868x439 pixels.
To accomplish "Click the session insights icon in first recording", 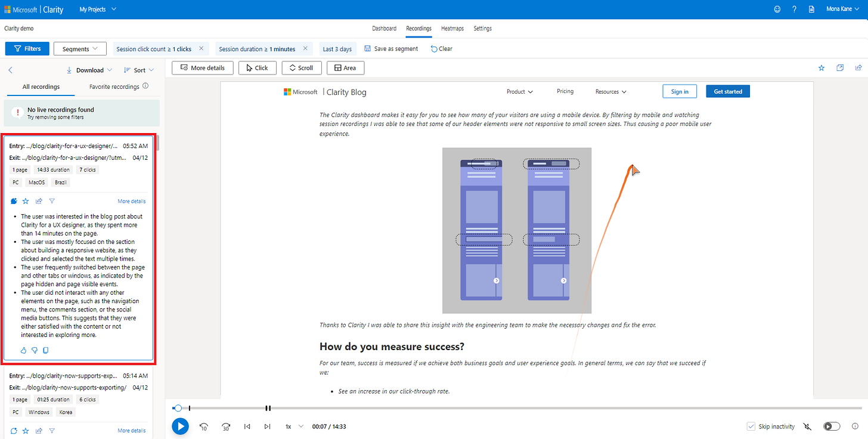I will [x=14, y=201].
